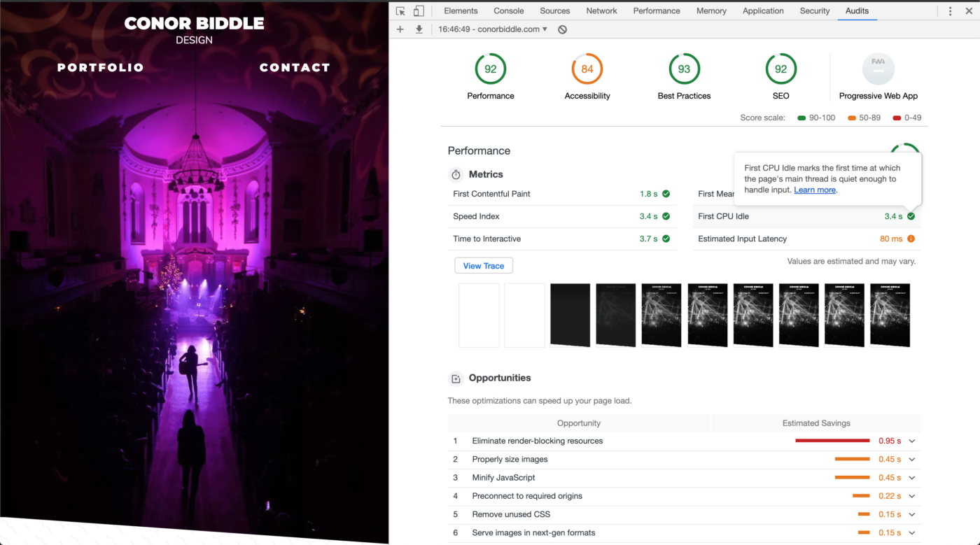This screenshot has width=980, height=545.
Task: Switch to the Console tab
Action: [x=509, y=11]
